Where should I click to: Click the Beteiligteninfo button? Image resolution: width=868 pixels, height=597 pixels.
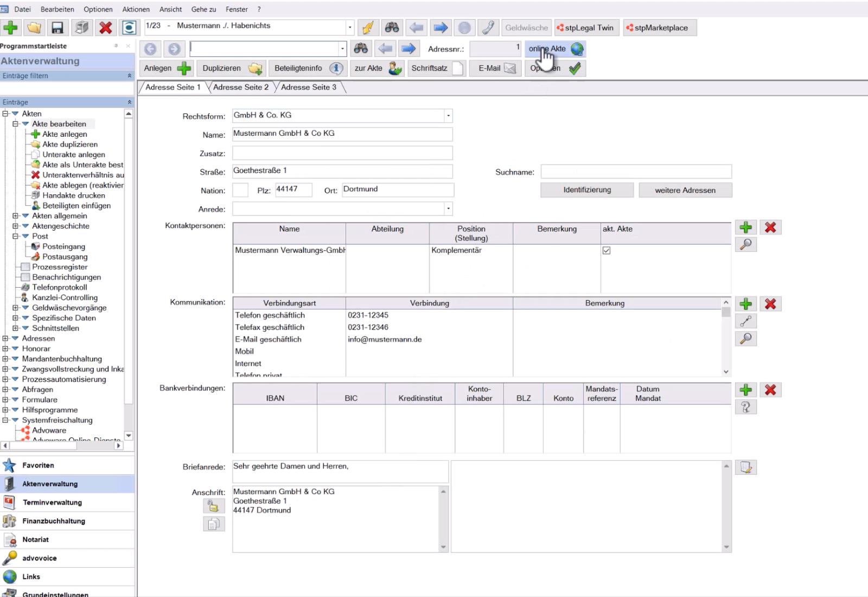308,68
